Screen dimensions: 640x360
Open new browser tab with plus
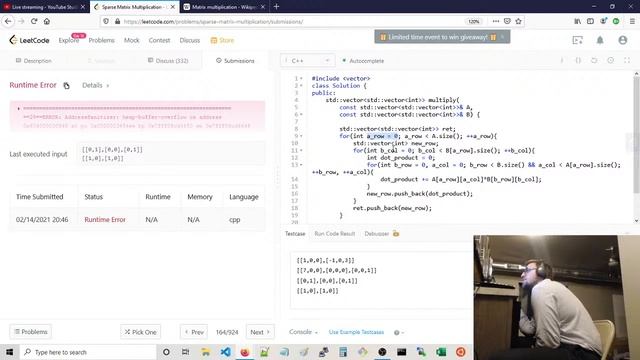point(276,7)
